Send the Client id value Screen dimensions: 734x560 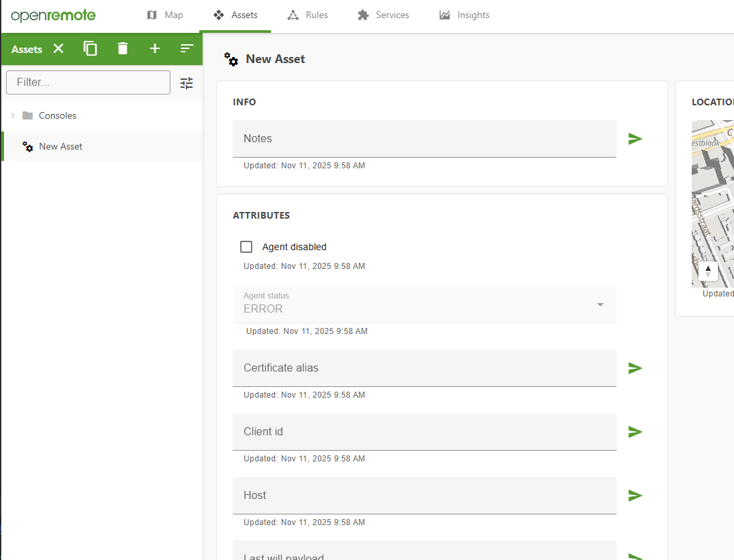[635, 432]
